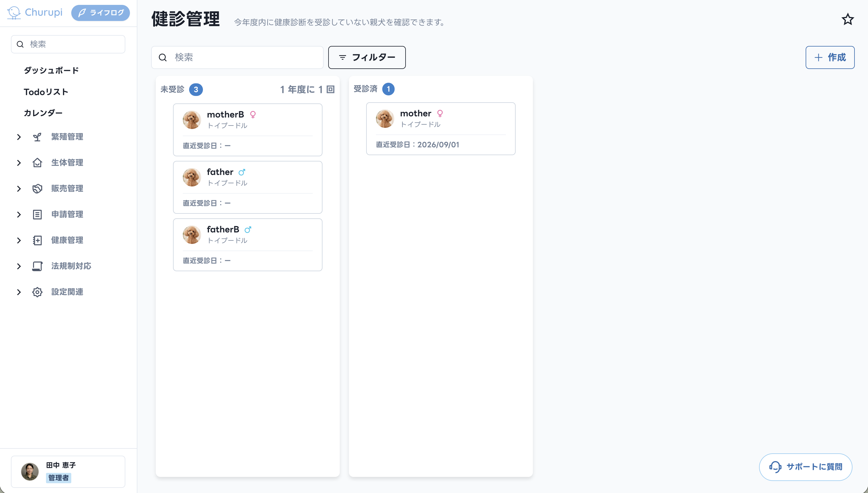Open 田中 恵子 user profile card
Image resolution: width=868 pixels, height=493 pixels.
(x=68, y=472)
